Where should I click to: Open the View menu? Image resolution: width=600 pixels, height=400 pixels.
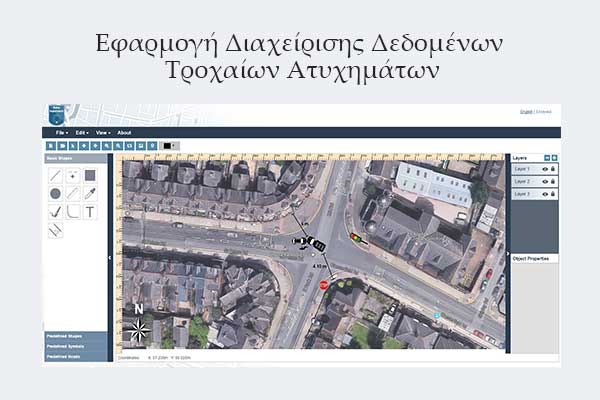click(x=103, y=133)
